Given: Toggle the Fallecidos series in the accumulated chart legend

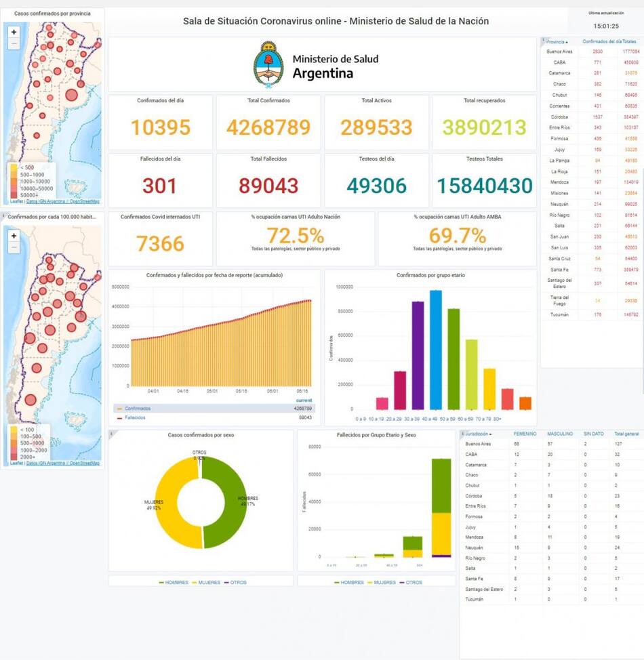Looking at the screenshot, I should pyautogui.click(x=135, y=418).
